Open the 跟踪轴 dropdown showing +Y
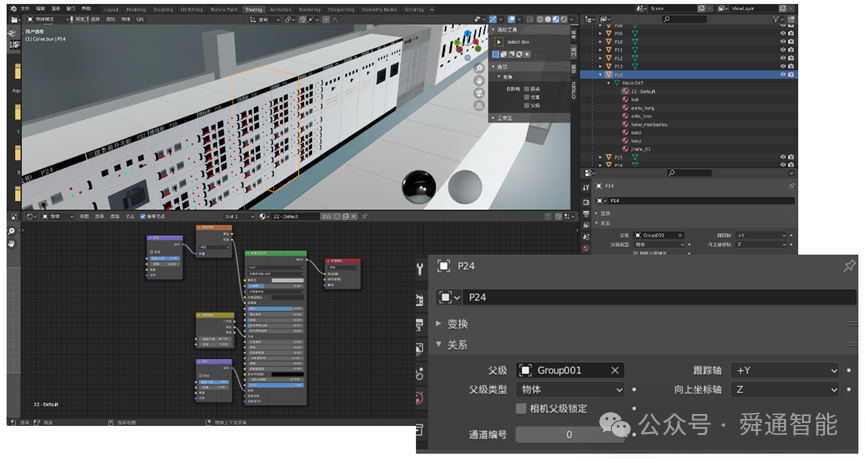The height and width of the screenshot is (459, 865). tap(784, 371)
